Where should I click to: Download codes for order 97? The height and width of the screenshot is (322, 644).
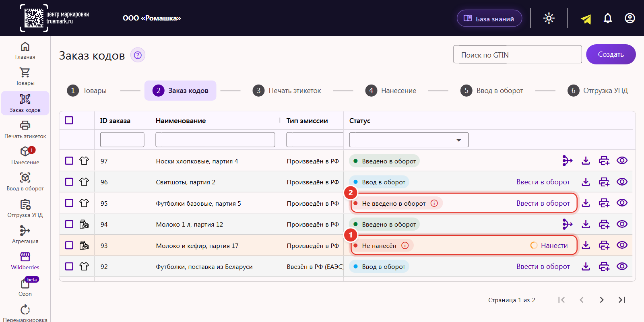coord(586,161)
